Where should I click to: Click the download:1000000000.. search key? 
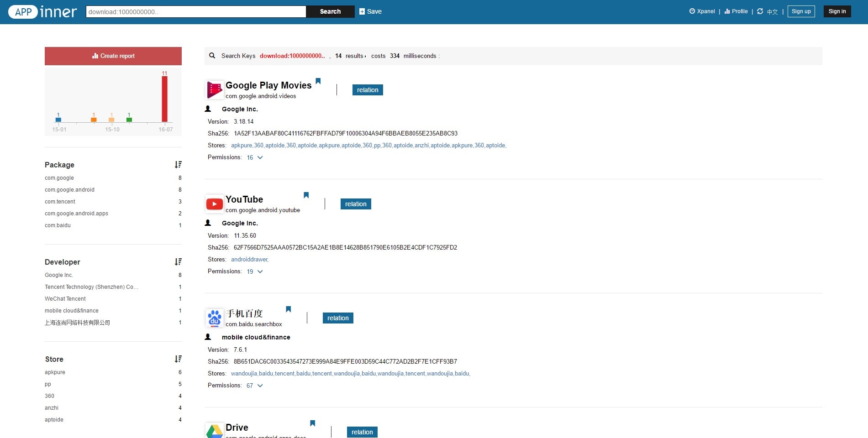[x=292, y=56]
